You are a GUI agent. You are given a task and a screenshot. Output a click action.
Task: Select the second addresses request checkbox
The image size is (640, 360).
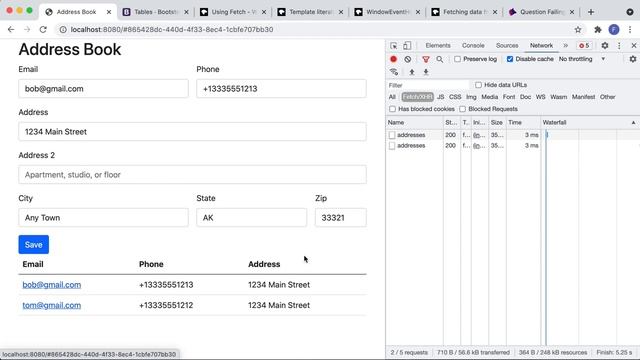(392, 146)
